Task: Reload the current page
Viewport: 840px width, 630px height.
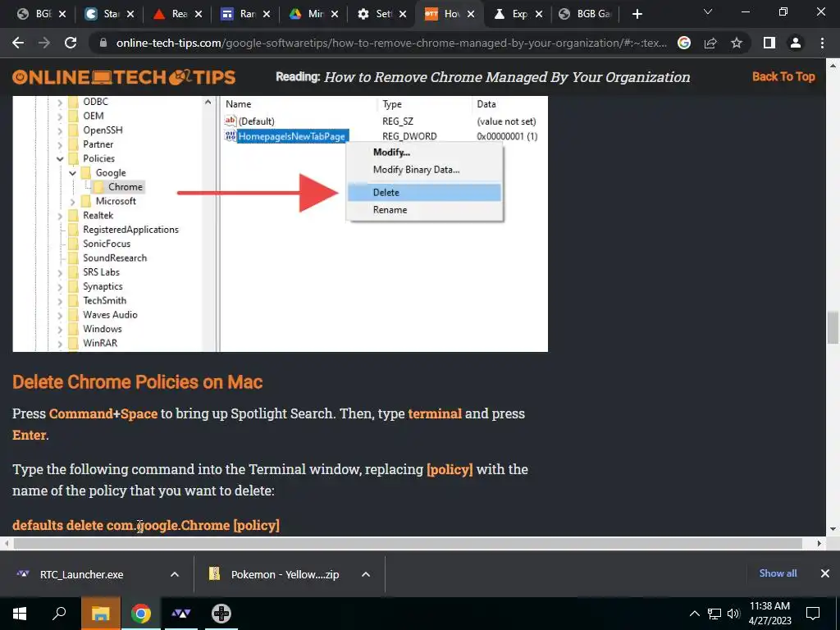Action: pos(71,43)
